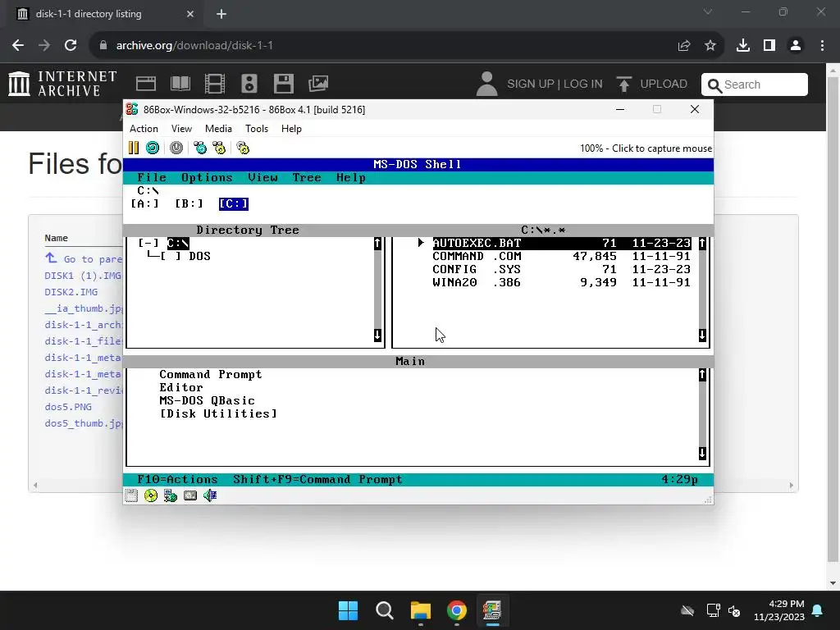The height and width of the screenshot is (630, 840).
Task: Click F10=Actions in the DOS status bar
Action: pyautogui.click(x=177, y=479)
